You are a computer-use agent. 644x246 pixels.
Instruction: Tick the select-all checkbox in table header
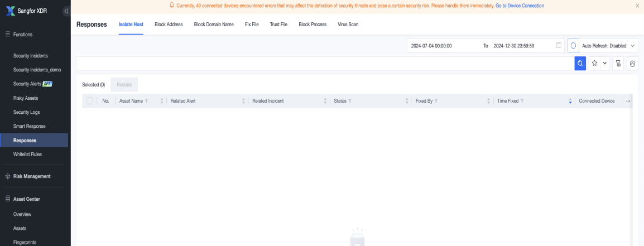(x=89, y=101)
